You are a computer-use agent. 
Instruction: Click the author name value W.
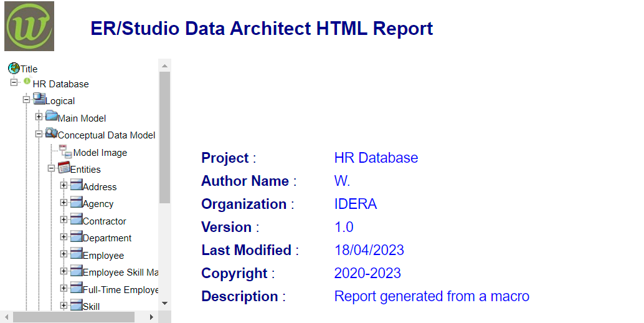pyautogui.click(x=342, y=181)
